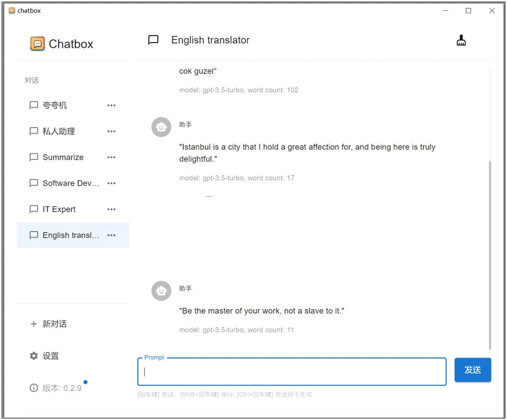Open the three-dot menu for 夸夸机
Screen dimensions: 507x420
112,106
